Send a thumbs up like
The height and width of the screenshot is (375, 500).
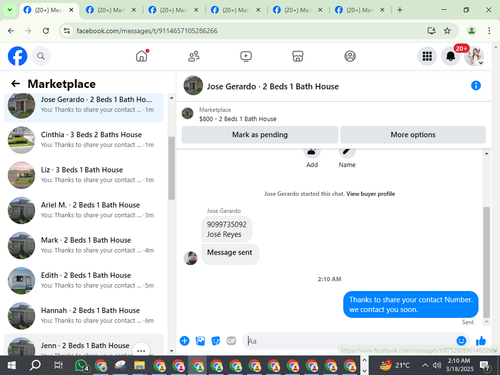click(481, 340)
